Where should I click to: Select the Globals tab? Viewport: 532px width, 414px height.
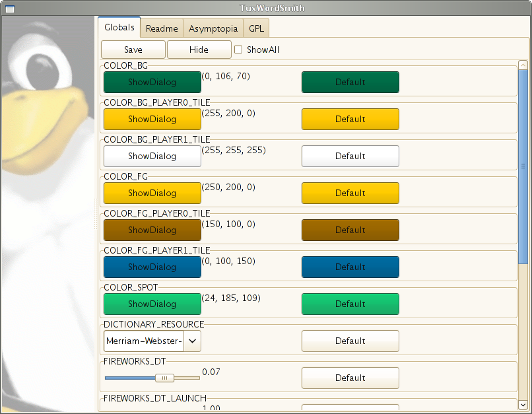tap(119, 27)
